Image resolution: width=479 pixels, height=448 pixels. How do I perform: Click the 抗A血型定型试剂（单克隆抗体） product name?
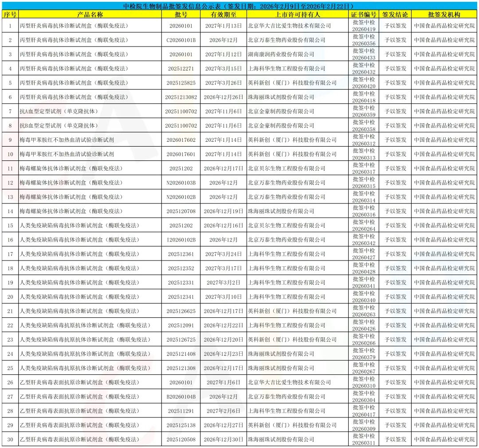[x=59, y=111]
